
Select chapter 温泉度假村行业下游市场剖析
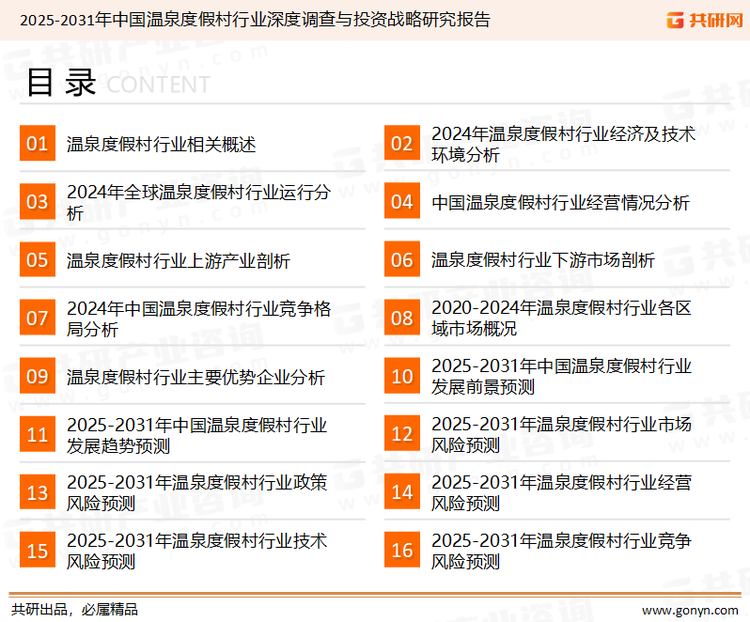pos(543,260)
